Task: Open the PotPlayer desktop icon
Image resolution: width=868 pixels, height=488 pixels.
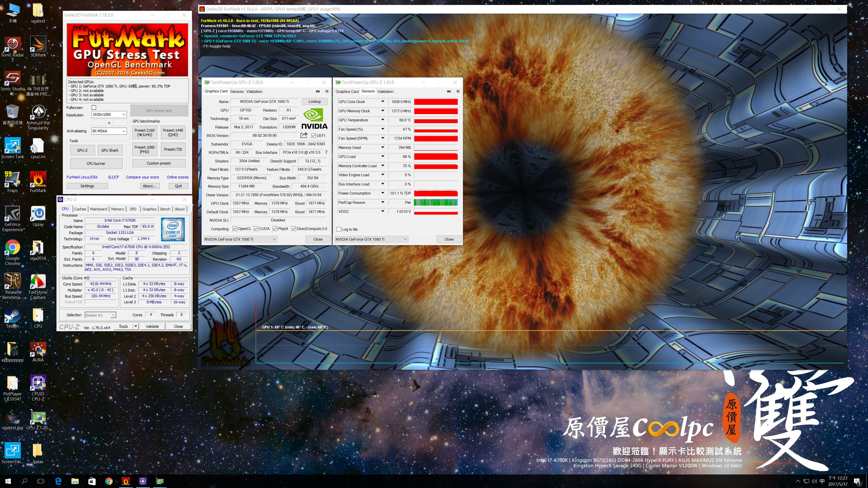Action: 12,388
